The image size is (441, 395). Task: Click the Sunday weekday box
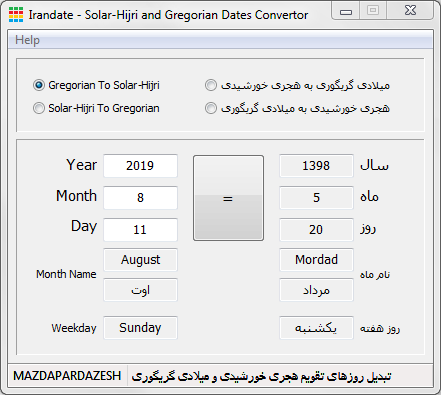tap(140, 328)
